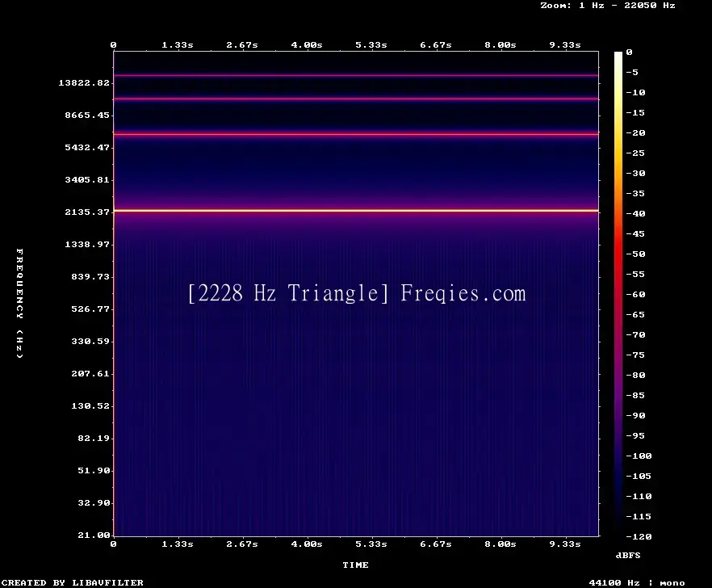
Task: Click the 207.61 frequency label
Action: [x=90, y=373]
